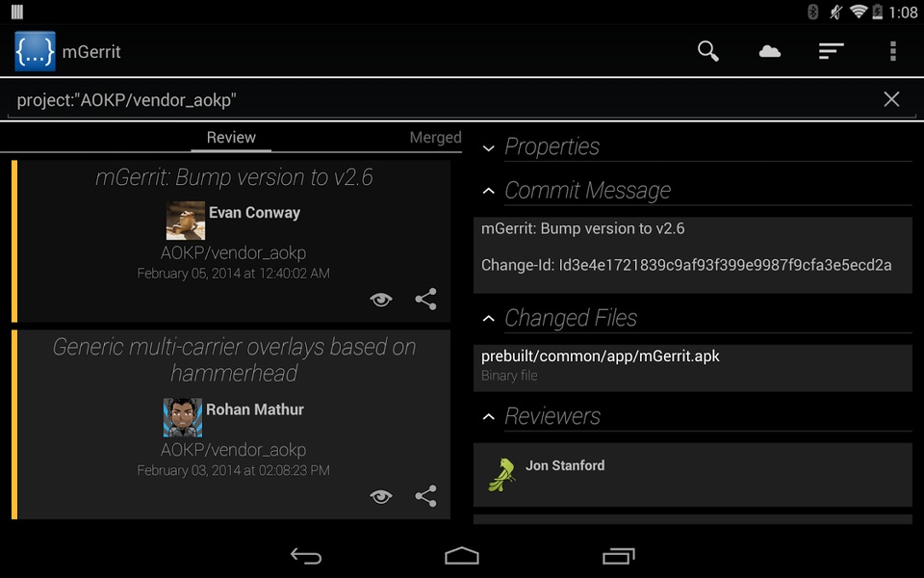Viewport: 924px width, 578px height.
Task: Tap the barcode notification icon in status bar
Action: pos(17,12)
